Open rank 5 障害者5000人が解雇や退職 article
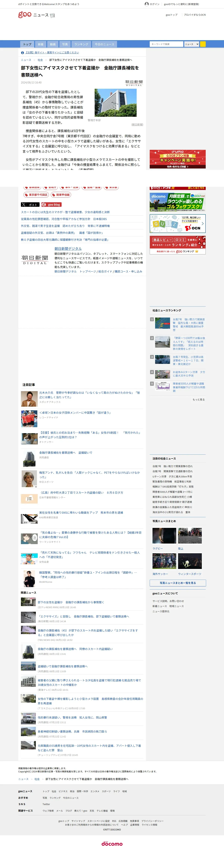The width and height of the screenshot is (224, 868). coord(189,387)
